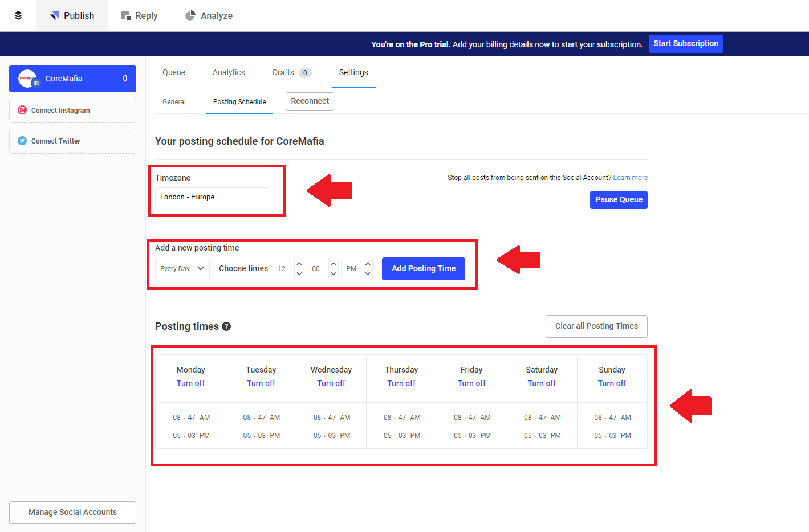
Task: Click the Publish paper-plane icon
Action: (55, 15)
